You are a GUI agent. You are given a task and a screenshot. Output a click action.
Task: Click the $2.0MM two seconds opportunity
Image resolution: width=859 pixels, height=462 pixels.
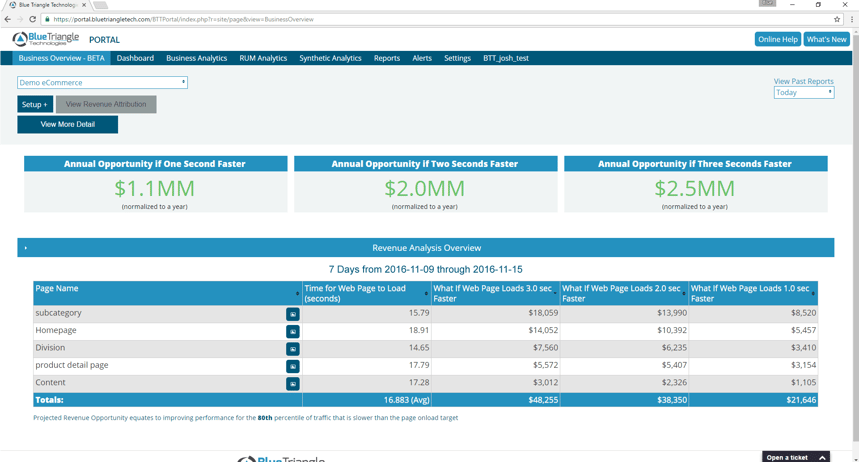coord(425,189)
